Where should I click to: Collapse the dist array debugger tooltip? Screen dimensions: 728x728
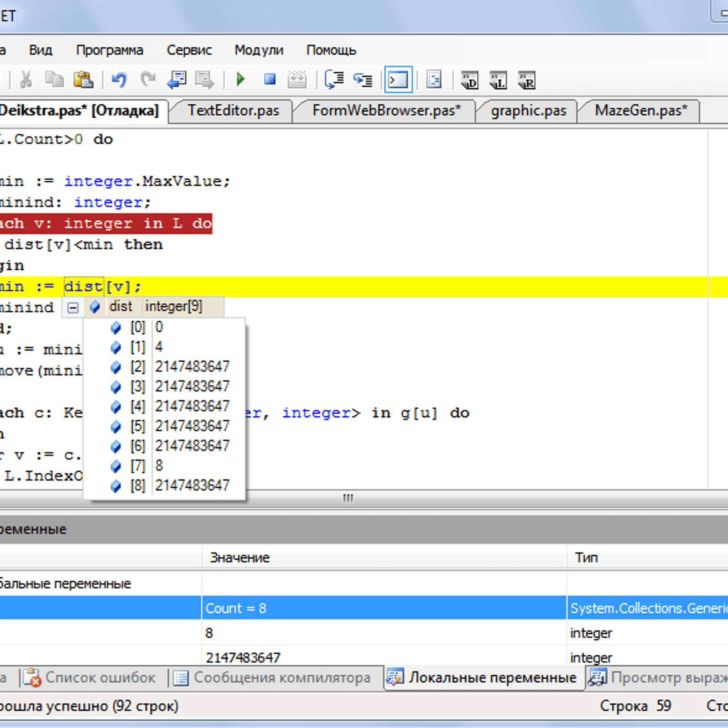[73, 308]
